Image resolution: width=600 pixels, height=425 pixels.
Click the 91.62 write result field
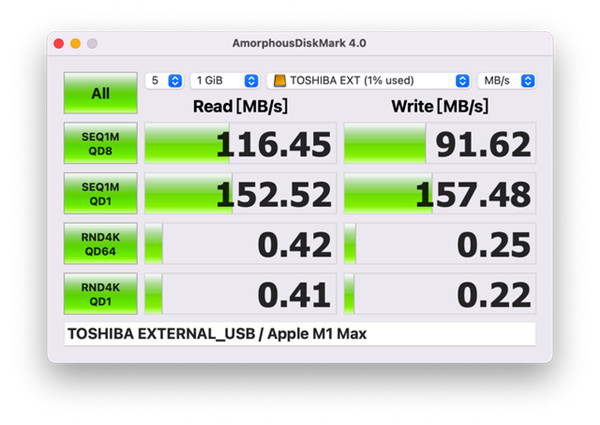(439, 144)
